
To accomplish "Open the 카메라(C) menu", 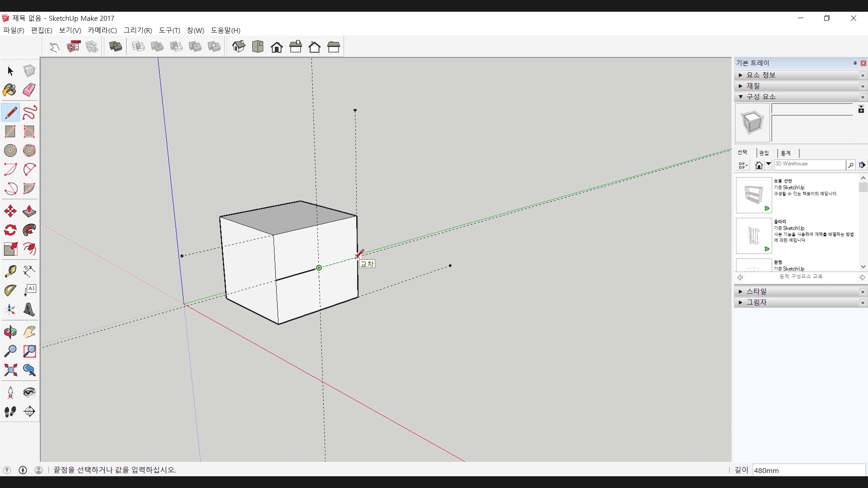I will tap(102, 30).
